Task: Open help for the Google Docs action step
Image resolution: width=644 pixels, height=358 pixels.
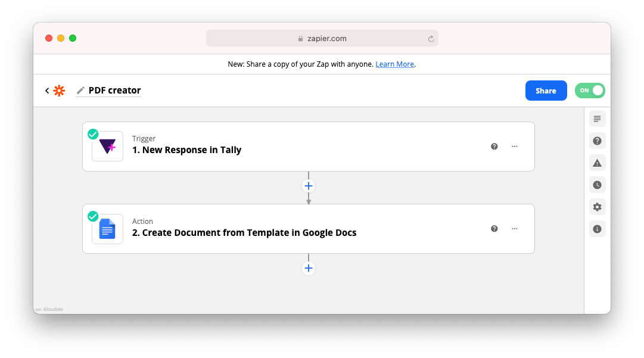Action: click(494, 229)
